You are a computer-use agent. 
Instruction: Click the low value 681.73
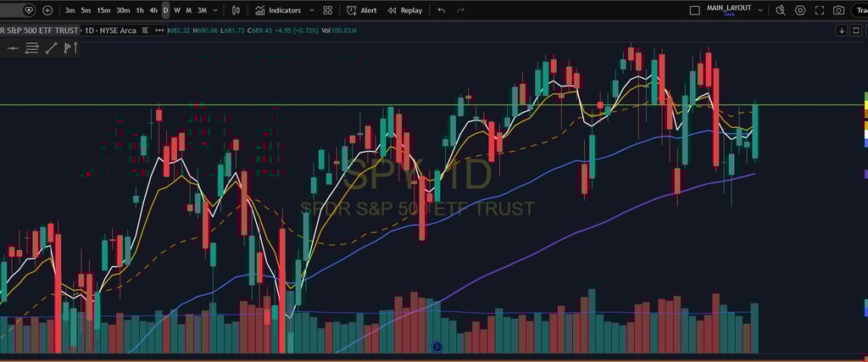point(232,31)
